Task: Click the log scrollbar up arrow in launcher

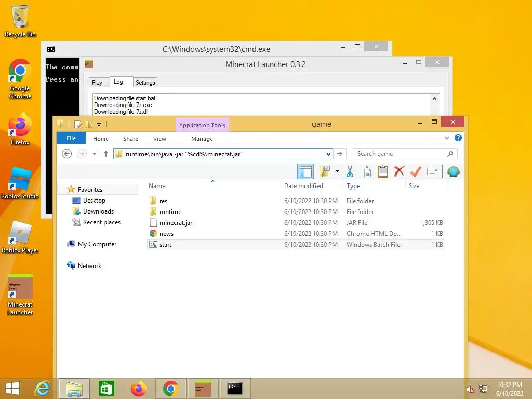Action: tap(434, 99)
